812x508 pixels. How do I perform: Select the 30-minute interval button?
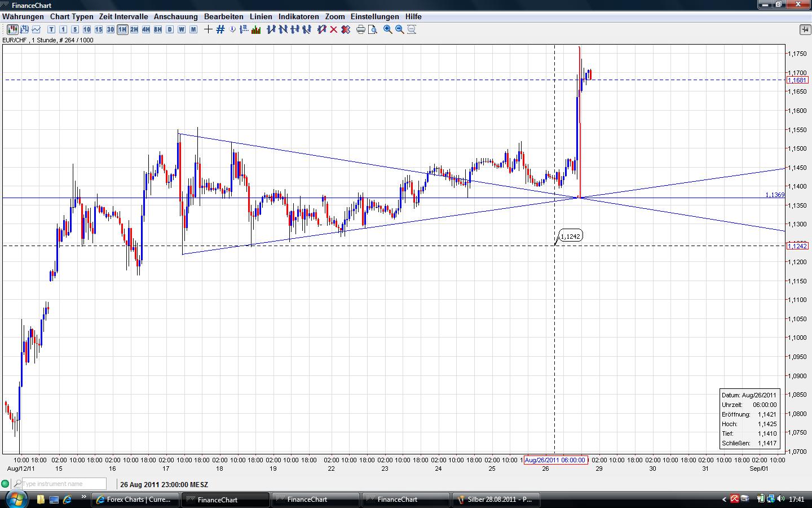tap(111, 29)
